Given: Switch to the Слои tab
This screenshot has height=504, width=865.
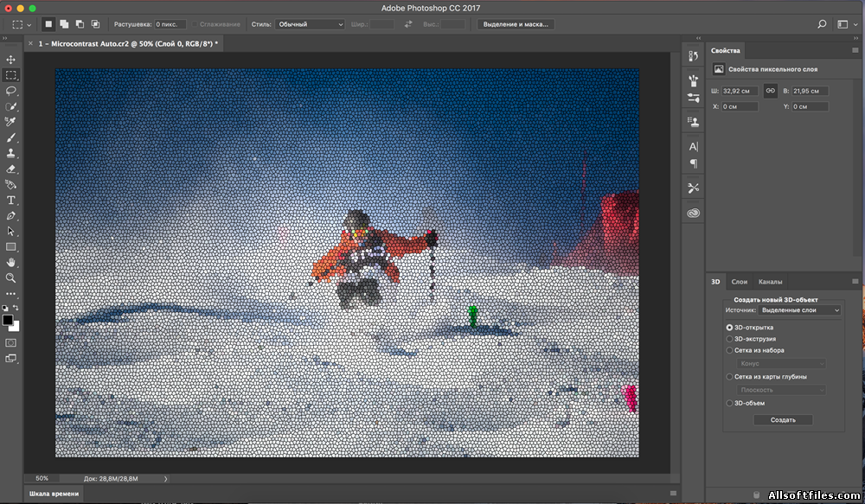Looking at the screenshot, I should (x=740, y=282).
